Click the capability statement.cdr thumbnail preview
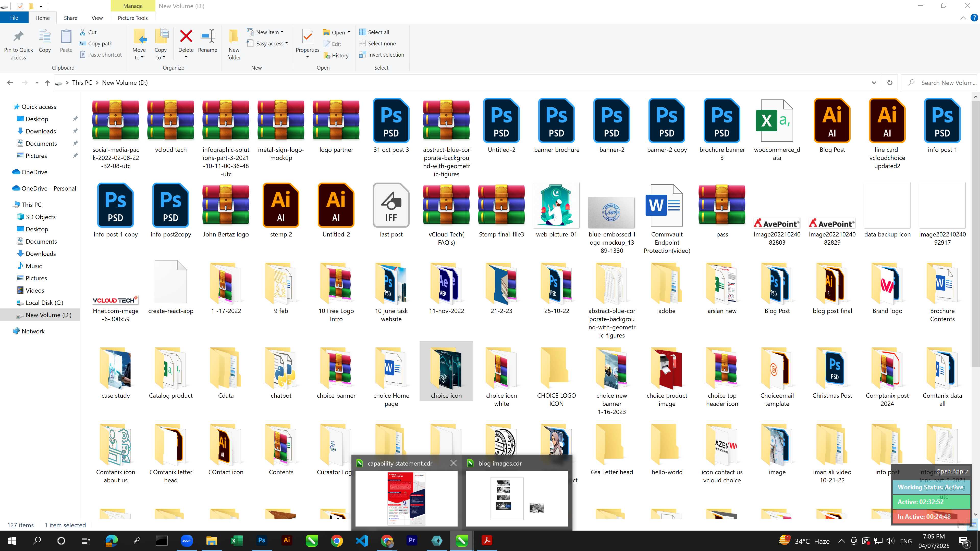This screenshot has height=551, width=980. pos(406,499)
